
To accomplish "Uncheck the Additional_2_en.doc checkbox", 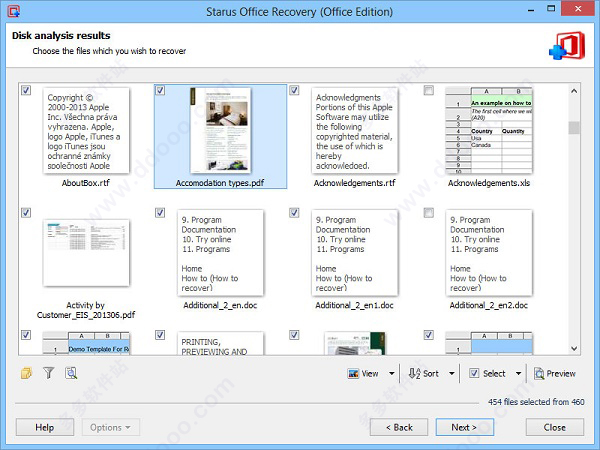I will click(x=160, y=213).
